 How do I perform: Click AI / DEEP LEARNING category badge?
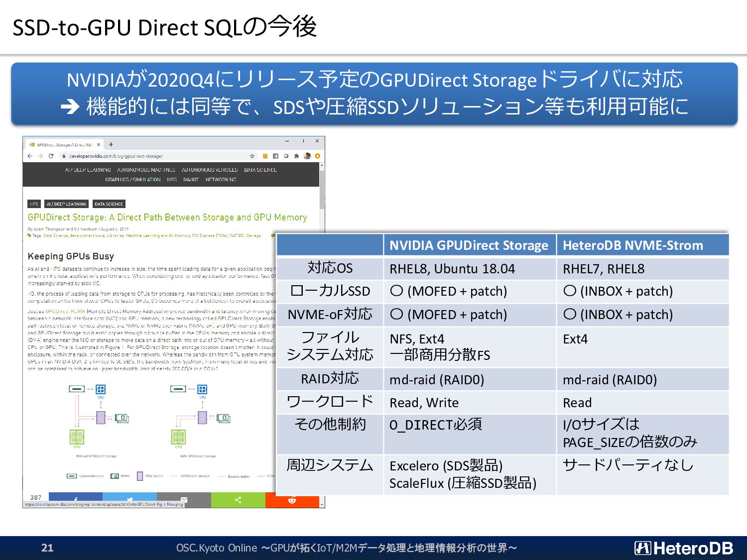point(66,204)
